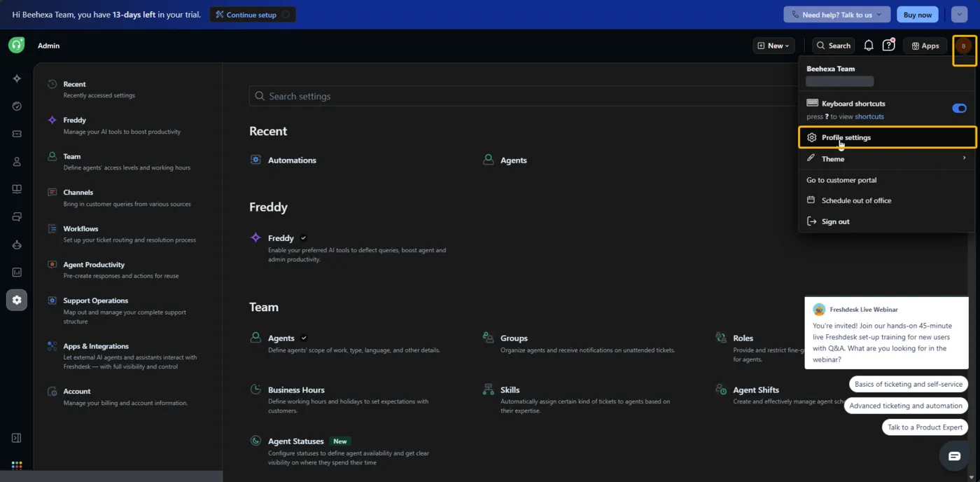The height and width of the screenshot is (482, 980).
Task: Select Agent Productivity in the settings sidebar
Action: [127, 270]
